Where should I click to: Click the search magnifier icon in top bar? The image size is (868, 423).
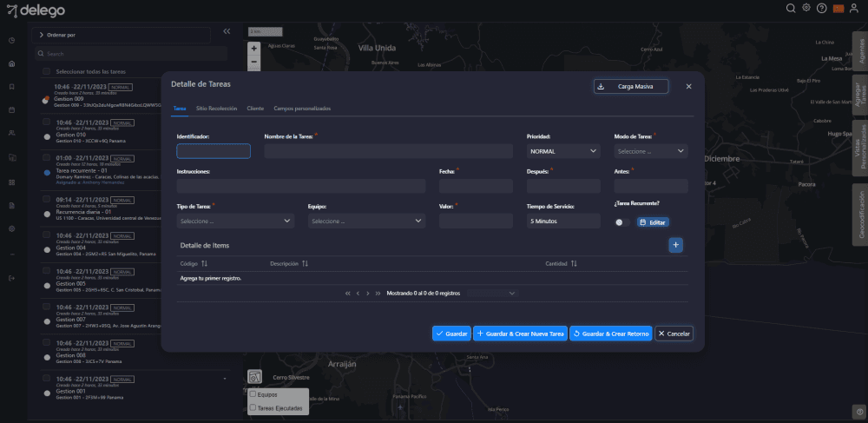[x=791, y=9]
